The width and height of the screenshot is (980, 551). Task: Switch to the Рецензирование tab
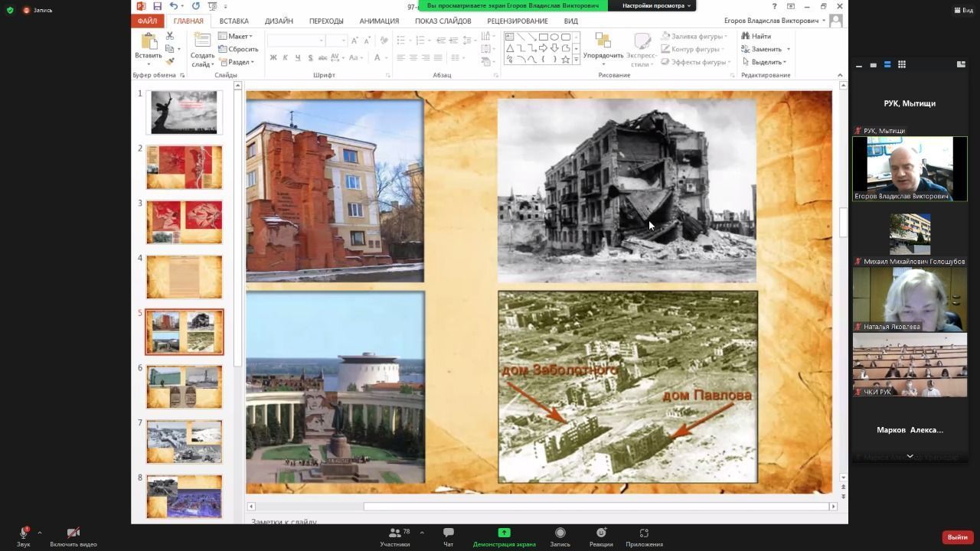click(518, 21)
